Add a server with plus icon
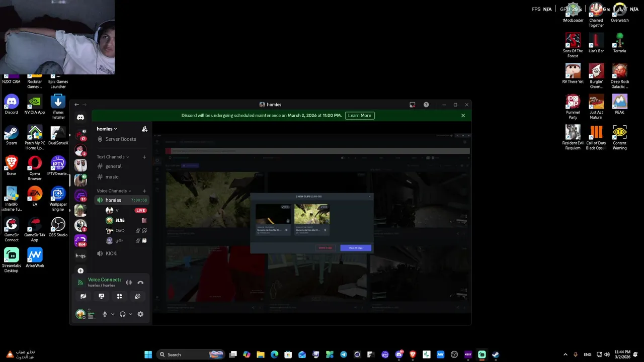The width and height of the screenshot is (644, 362). tap(80, 270)
